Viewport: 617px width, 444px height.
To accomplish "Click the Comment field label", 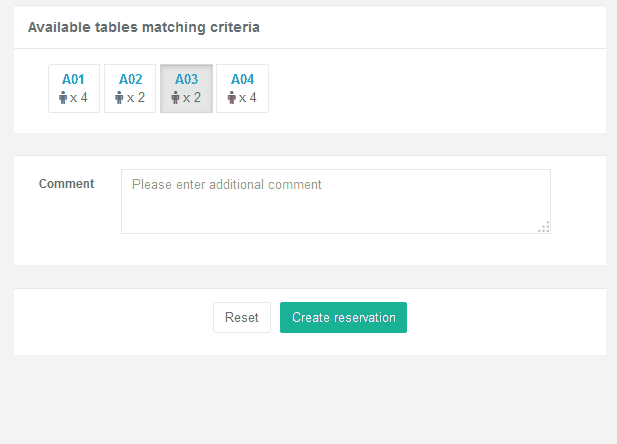I will pyautogui.click(x=67, y=184).
